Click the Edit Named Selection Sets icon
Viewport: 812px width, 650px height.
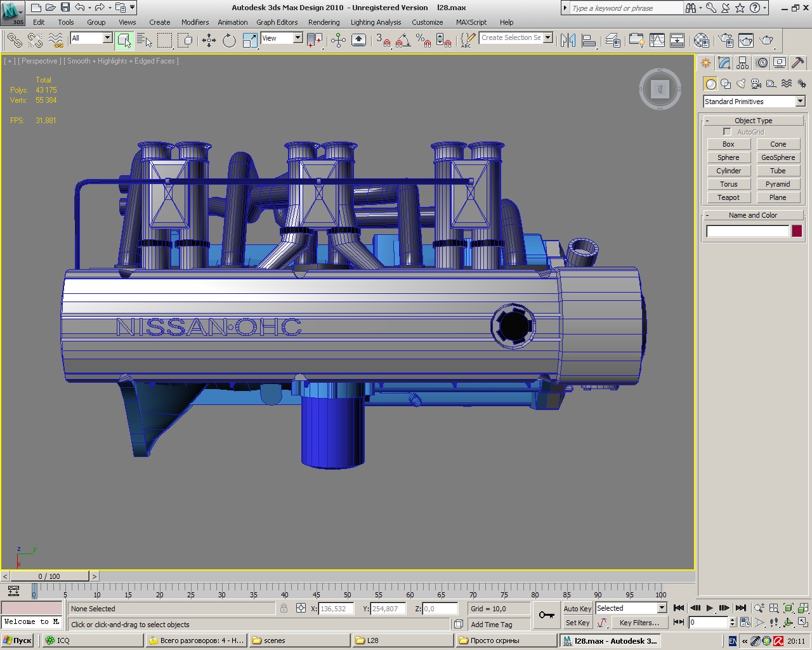[x=468, y=41]
